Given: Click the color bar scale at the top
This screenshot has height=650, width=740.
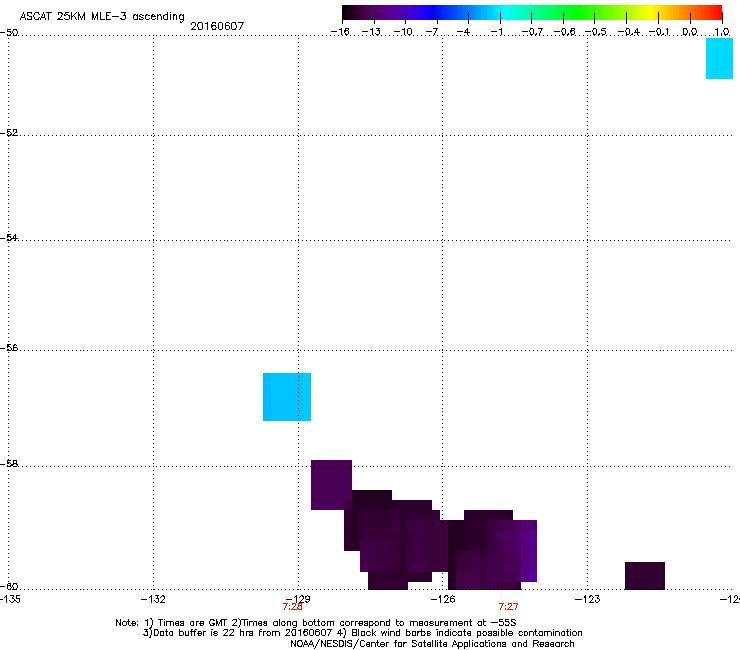Looking at the screenshot, I should [532, 13].
